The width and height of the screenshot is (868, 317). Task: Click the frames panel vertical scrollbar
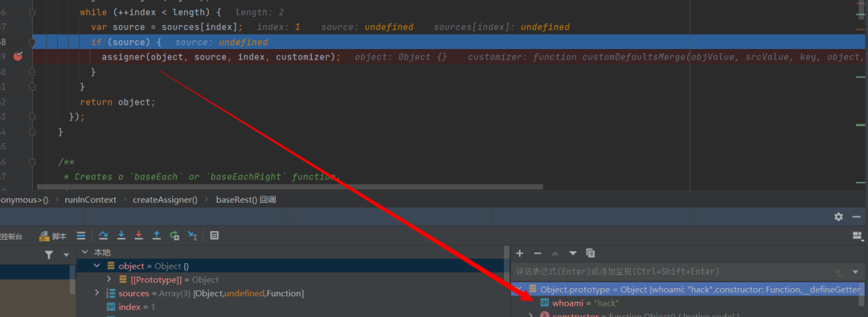72,280
